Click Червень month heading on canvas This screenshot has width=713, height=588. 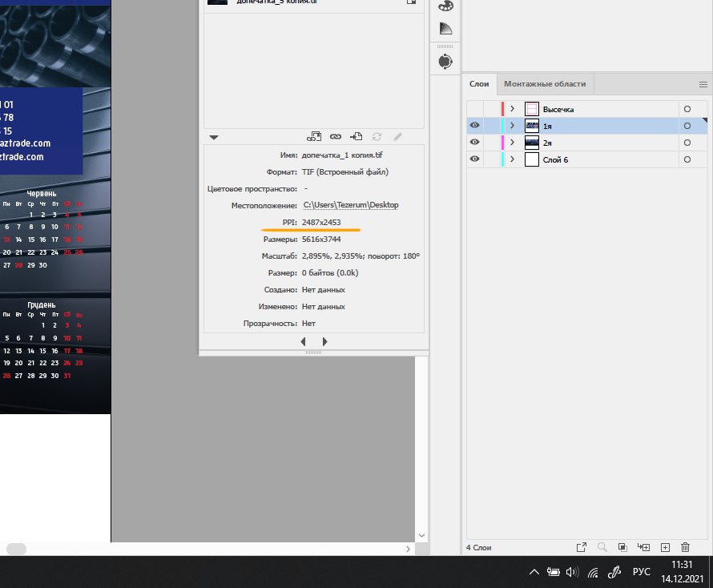(42, 193)
